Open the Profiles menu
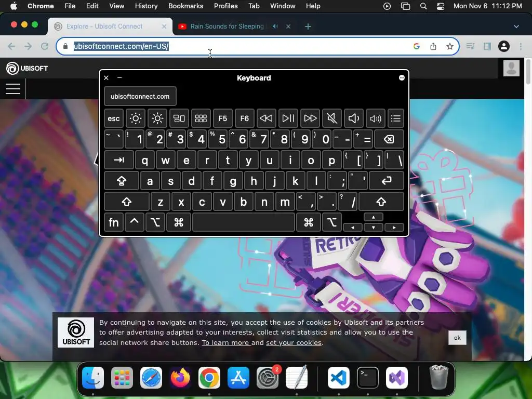This screenshot has height=399, width=532. (225, 6)
